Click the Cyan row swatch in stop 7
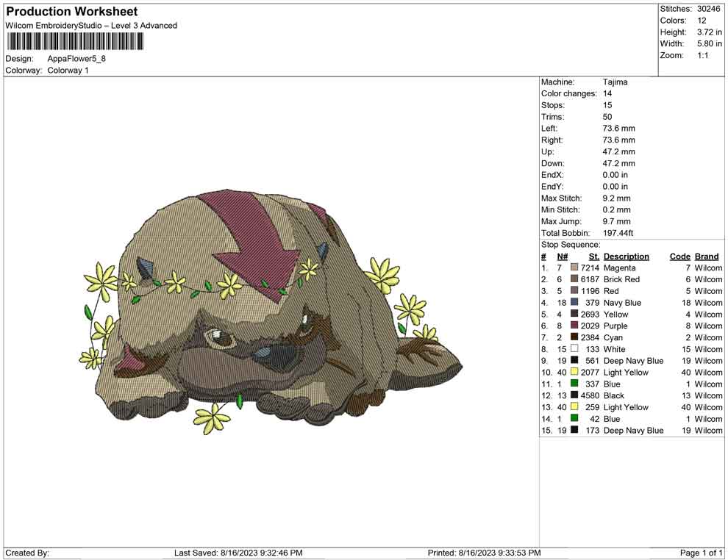Viewport: 728px width, 560px height. (574, 337)
